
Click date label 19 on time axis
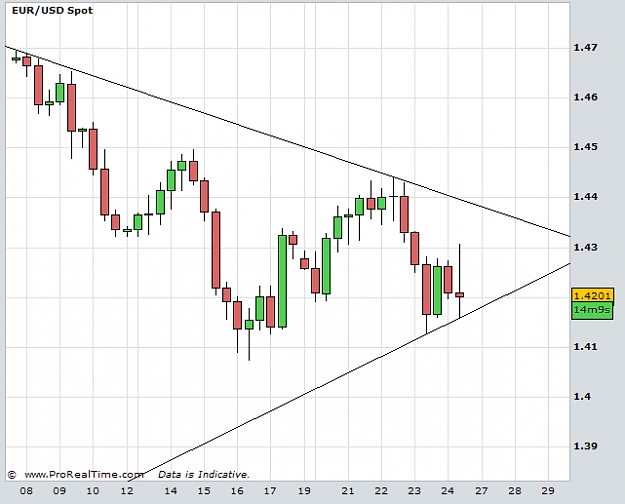[304, 490]
